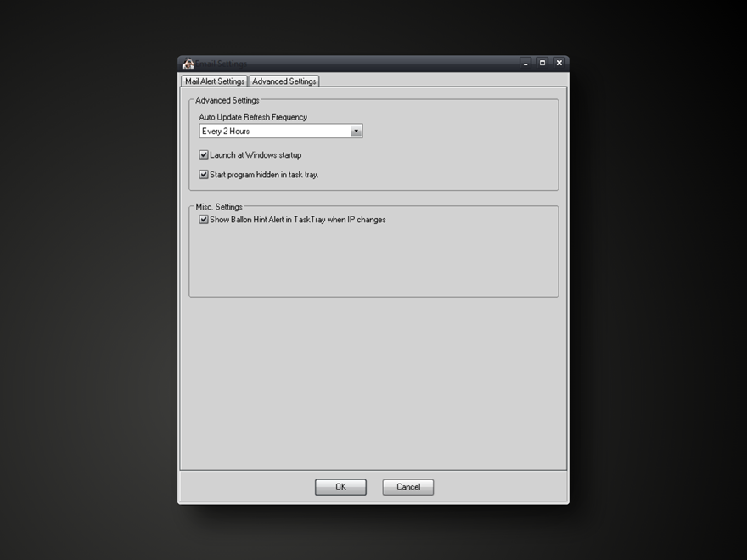Viewport: 747px width, 560px height.
Task: Click the Email Settings title bar text
Action: 222,64
